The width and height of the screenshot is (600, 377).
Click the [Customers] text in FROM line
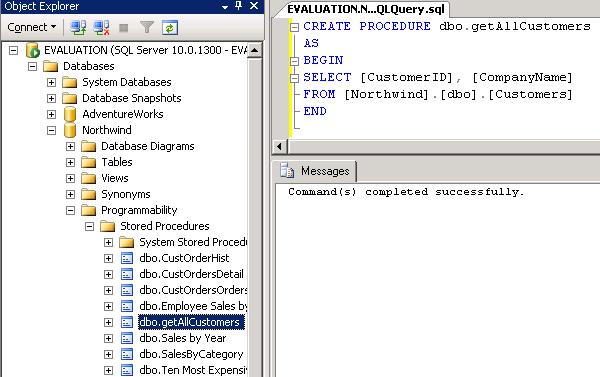coord(530,94)
